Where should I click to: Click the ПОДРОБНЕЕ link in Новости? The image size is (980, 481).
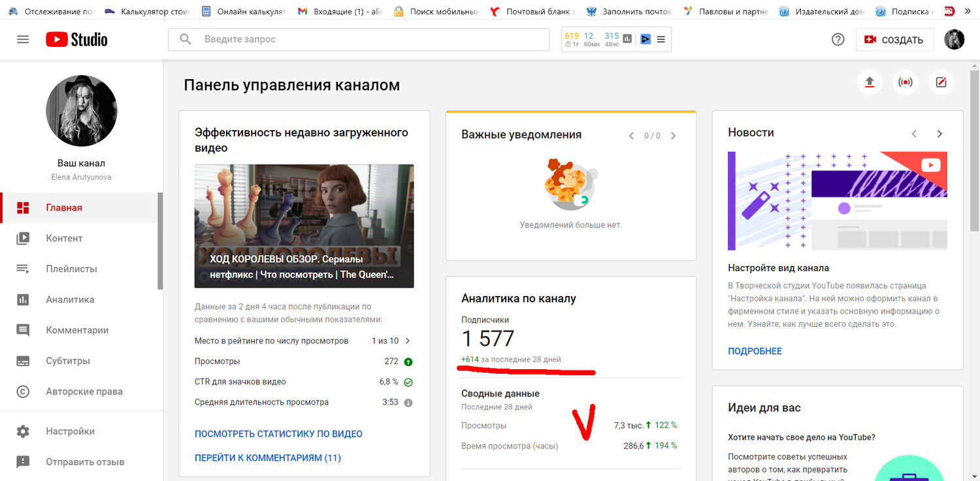coord(755,351)
